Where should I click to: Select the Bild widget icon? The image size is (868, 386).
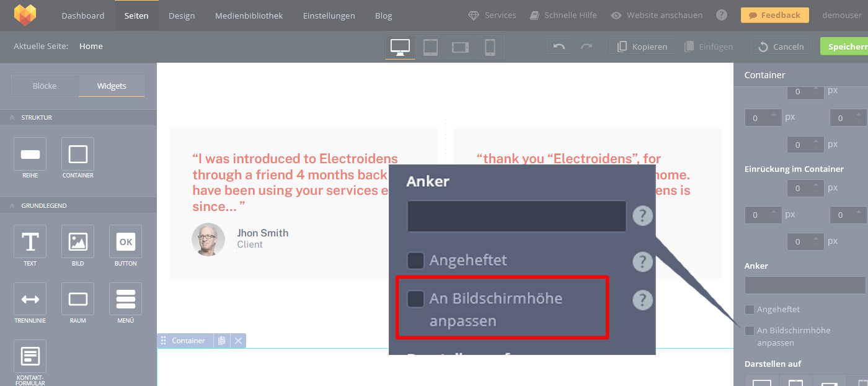[78, 241]
